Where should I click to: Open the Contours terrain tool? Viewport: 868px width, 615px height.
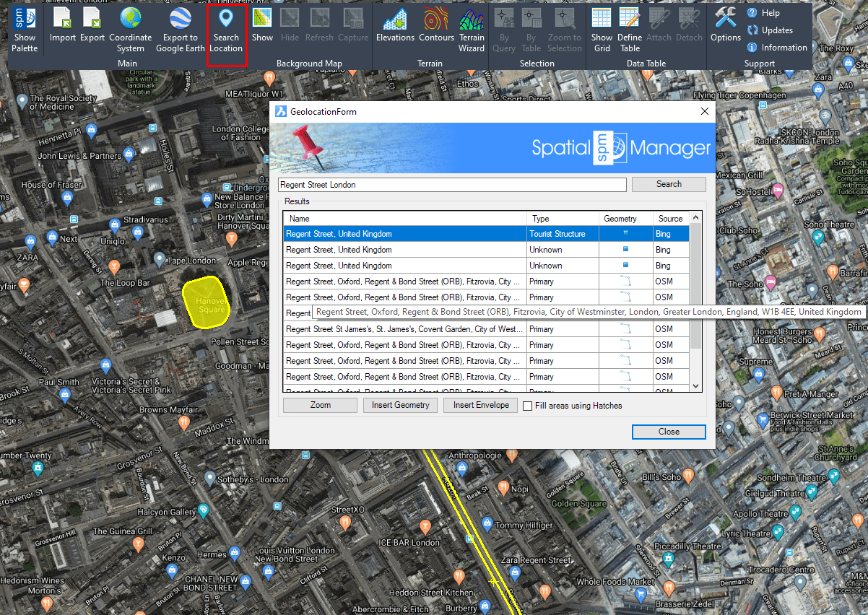437,26
